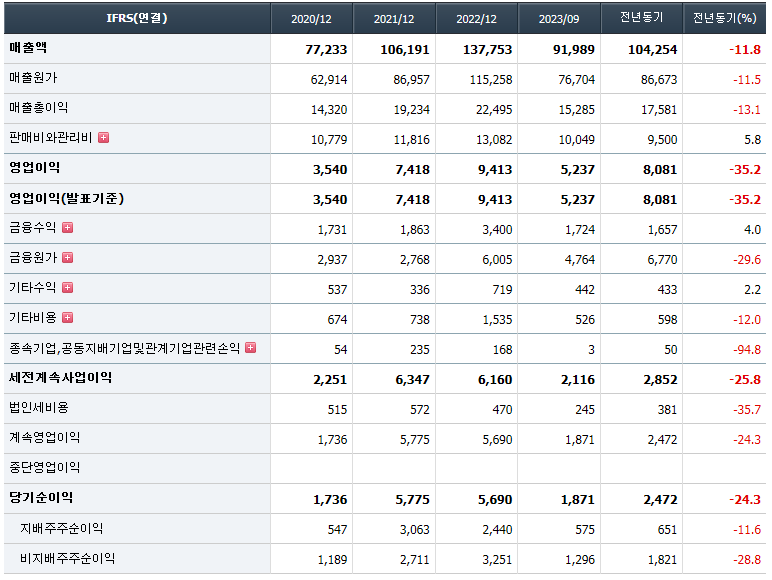Select the 계속영업이익 row label
Image resolution: width=772 pixels, height=580 pixels.
tap(44, 438)
